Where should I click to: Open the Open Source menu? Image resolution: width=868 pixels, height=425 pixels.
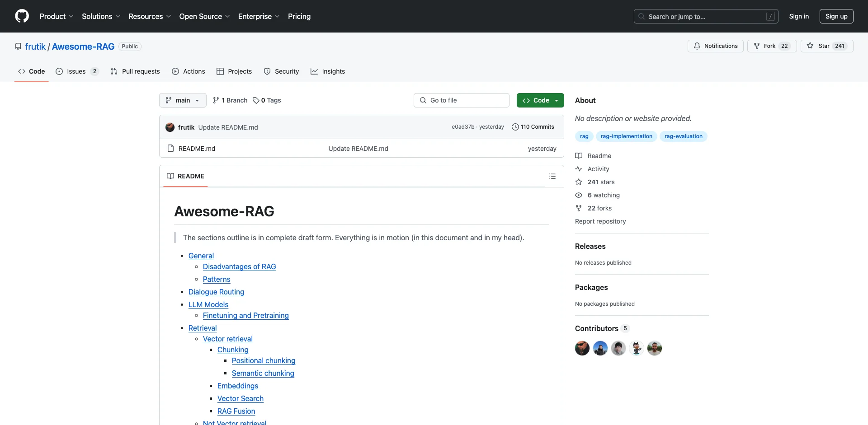(x=204, y=16)
